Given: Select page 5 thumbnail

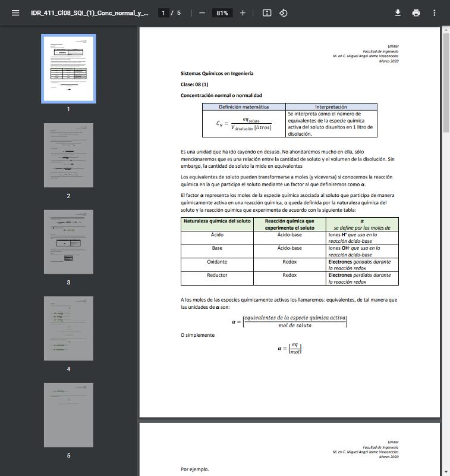Looking at the screenshot, I should [68, 415].
